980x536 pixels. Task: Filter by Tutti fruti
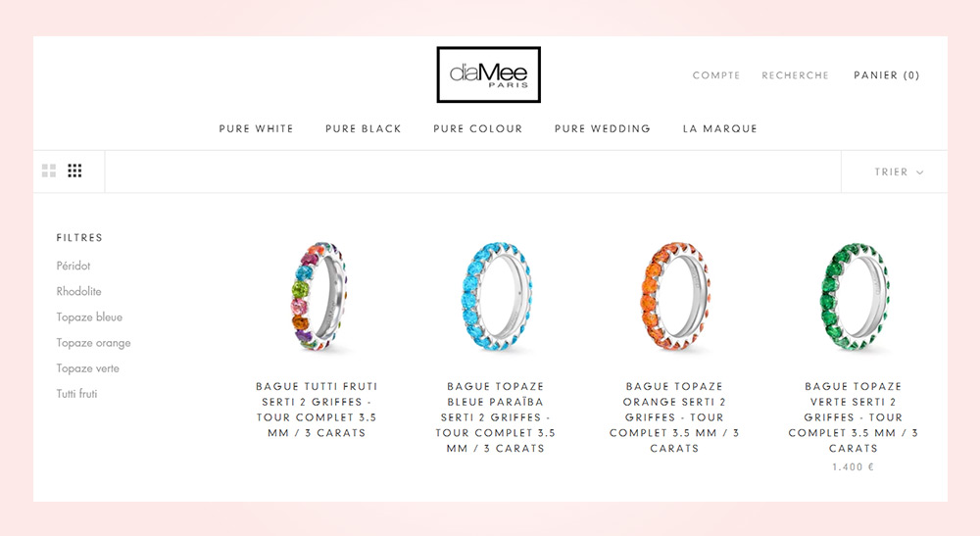click(x=76, y=394)
